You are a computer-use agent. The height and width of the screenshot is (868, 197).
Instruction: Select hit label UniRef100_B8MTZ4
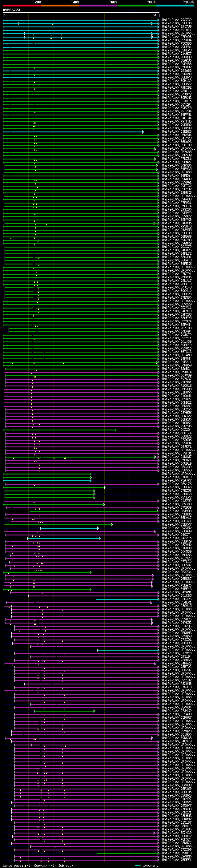[177, 433]
